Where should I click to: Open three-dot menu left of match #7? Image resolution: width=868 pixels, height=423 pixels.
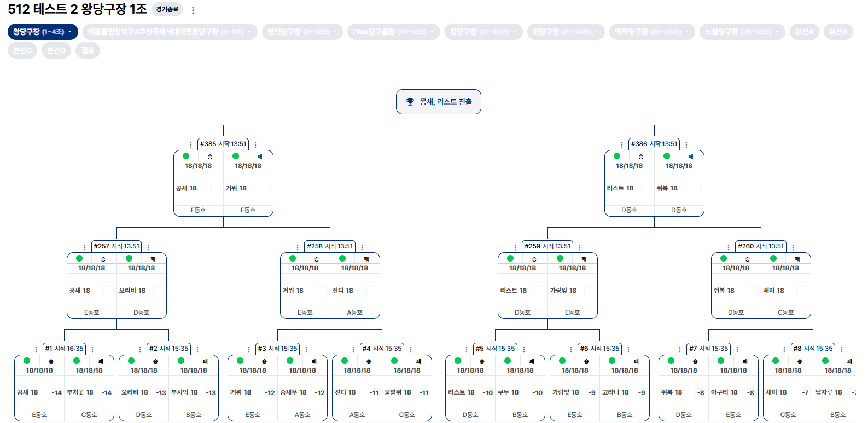point(679,350)
